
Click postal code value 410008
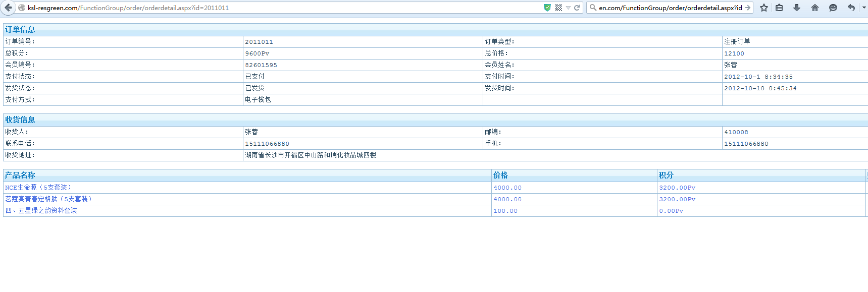coord(736,132)
